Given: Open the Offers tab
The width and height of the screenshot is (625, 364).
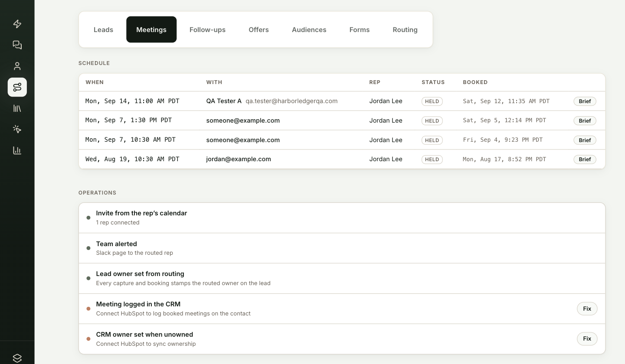Looking at the screenshot, I should (x=259, y=29).
